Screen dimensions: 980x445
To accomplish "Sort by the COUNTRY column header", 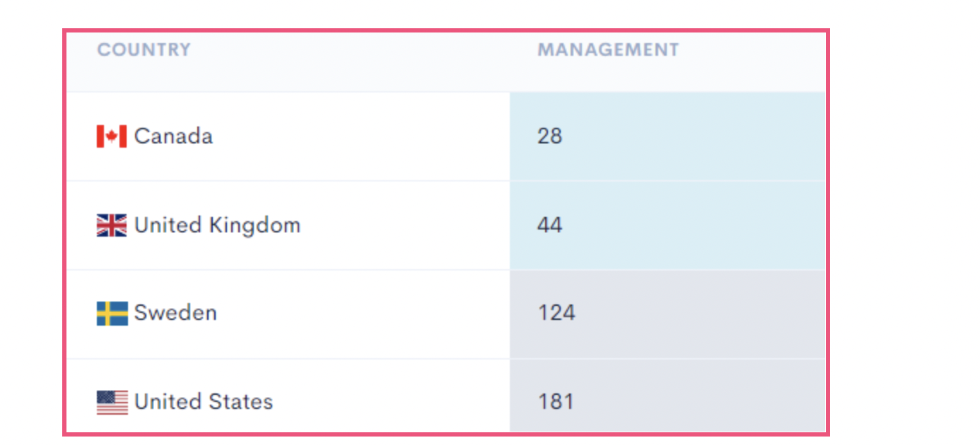I will pyautogui.click(x=144, y=50).
